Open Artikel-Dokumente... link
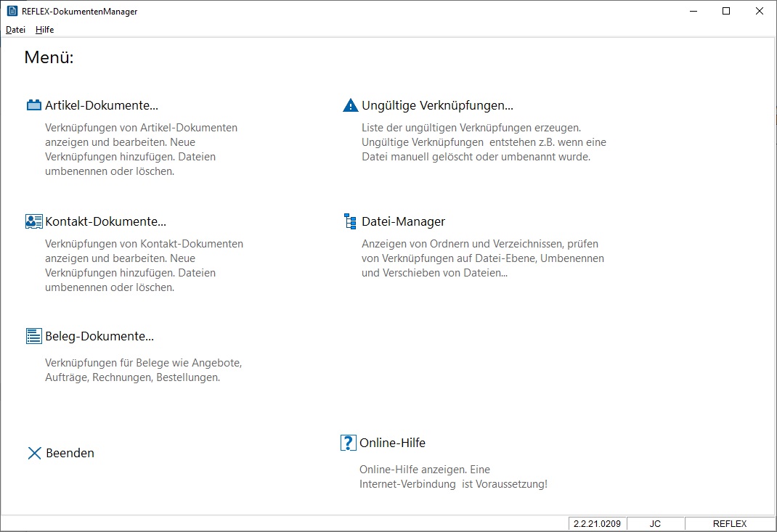 tap(102, 105)
